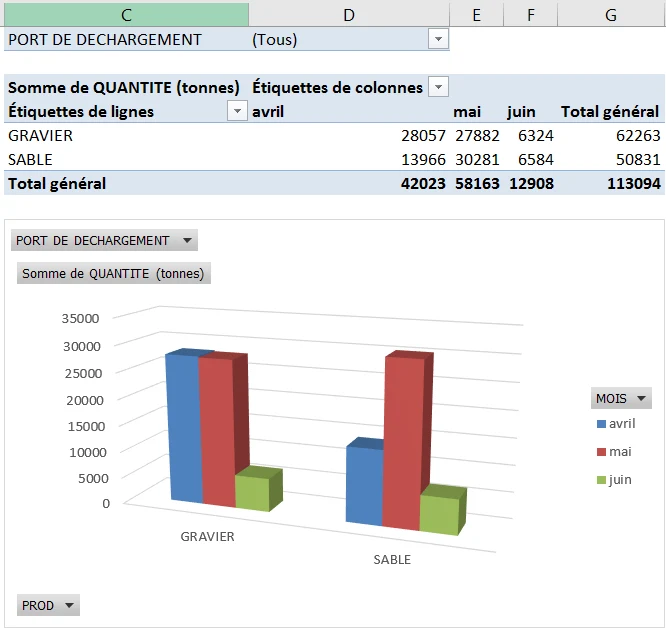Select the red mai legend swatch

click(601, 452)
